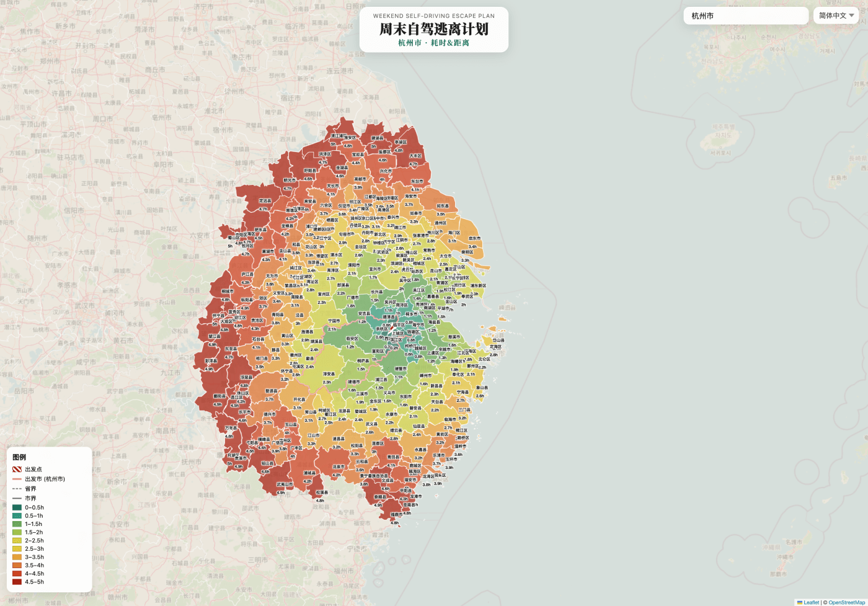Click the 2–2.5h yellow legend swatch
Viewport: 868px width, 606px height.
coord(17,540)
